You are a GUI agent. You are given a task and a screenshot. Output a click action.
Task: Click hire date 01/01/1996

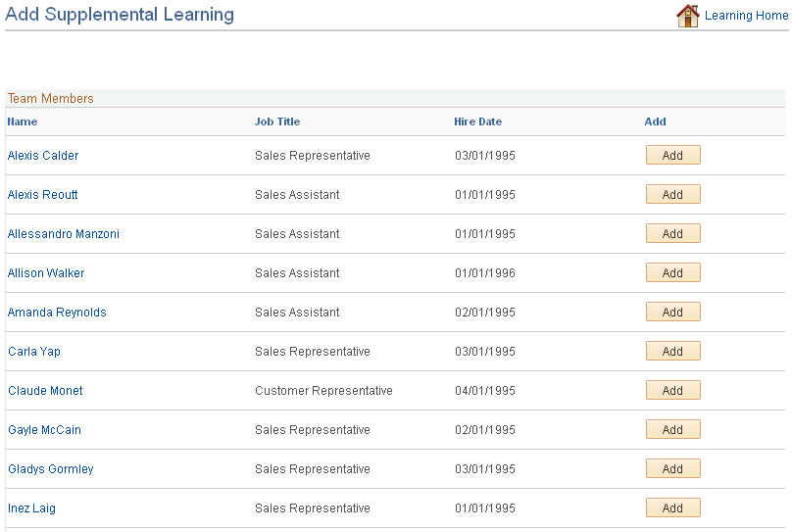click(x=485, y=273)
